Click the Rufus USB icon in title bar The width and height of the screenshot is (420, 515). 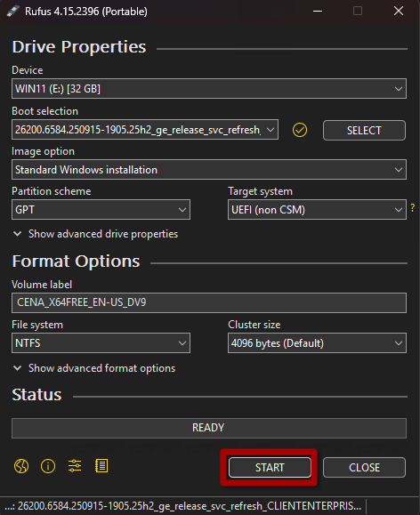pos(12,12)
